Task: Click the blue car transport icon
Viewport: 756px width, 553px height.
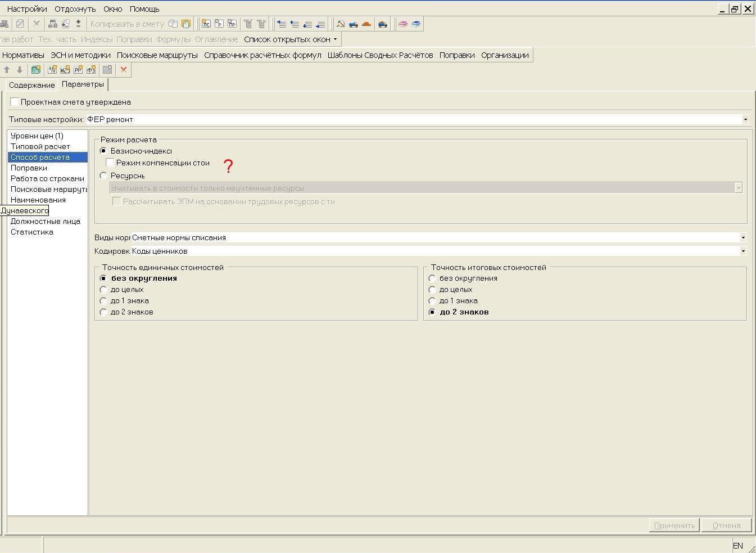Action: point(383,24)
